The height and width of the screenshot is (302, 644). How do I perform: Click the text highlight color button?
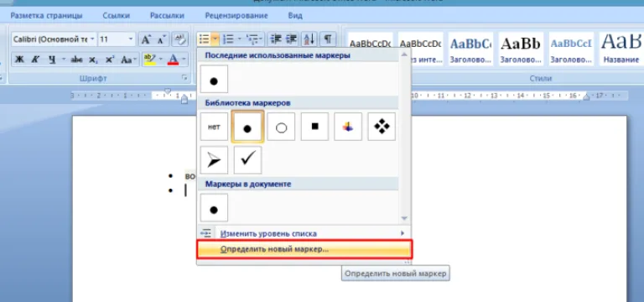point(149,60)
